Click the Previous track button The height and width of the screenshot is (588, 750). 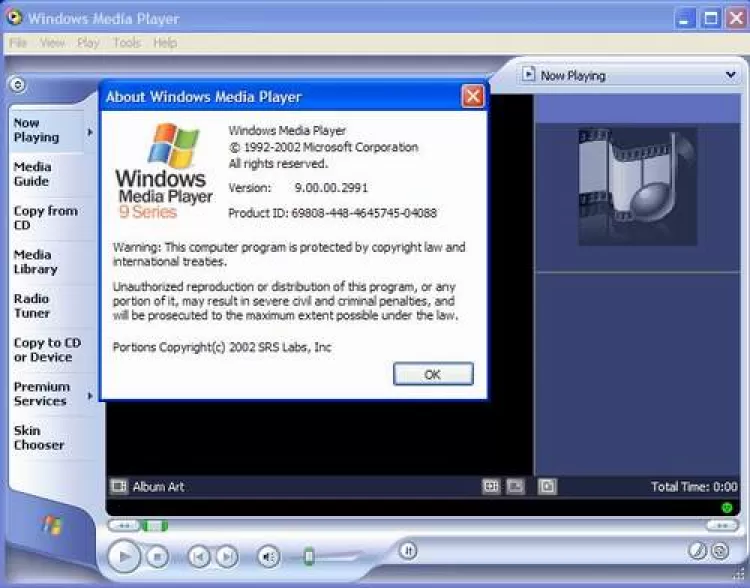199,556
